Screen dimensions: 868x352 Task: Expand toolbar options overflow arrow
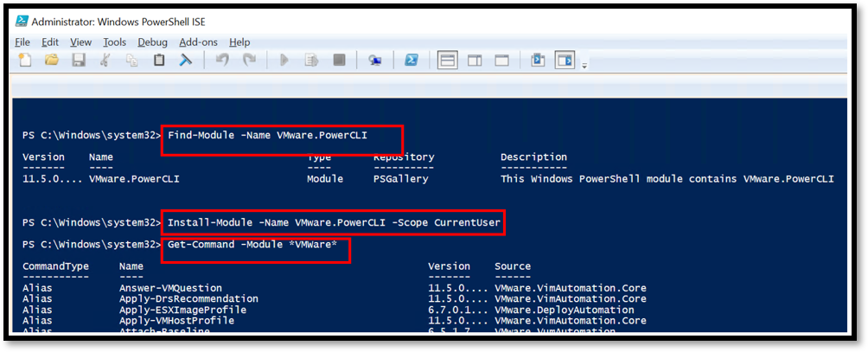click(584, 66)
